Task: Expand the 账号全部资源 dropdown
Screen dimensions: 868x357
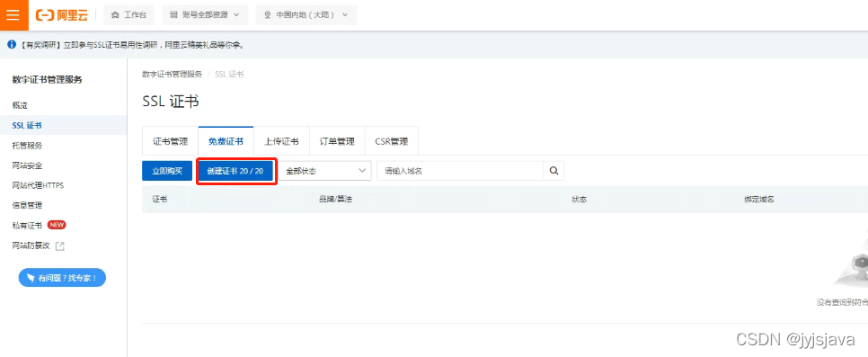Action: click(x=205, y=15)
